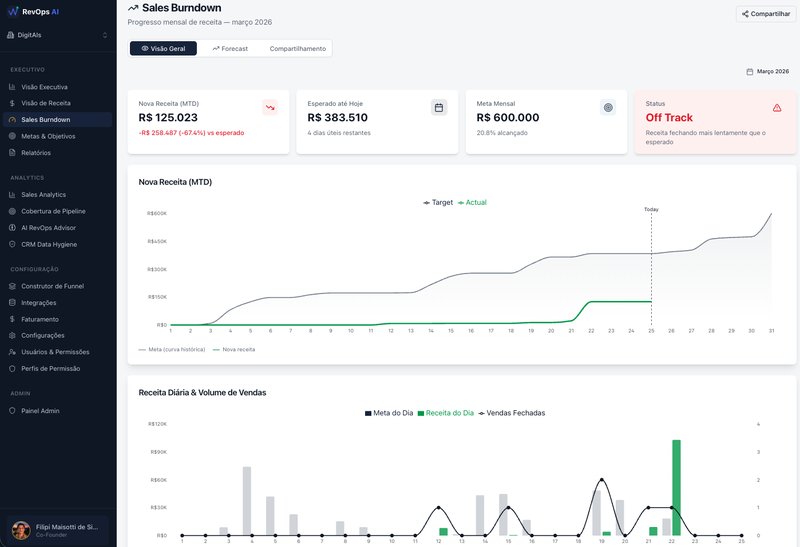Screen dimensions: 800x547
Task: Click the Metas & Objetivos target icon
Action: [x=12, y=136]
